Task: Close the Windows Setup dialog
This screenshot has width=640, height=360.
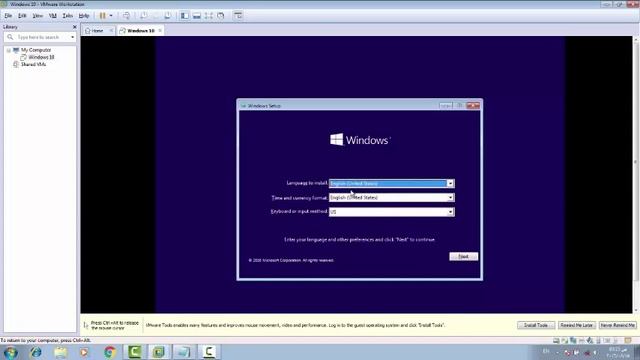Action: click(x=473, y=106)
